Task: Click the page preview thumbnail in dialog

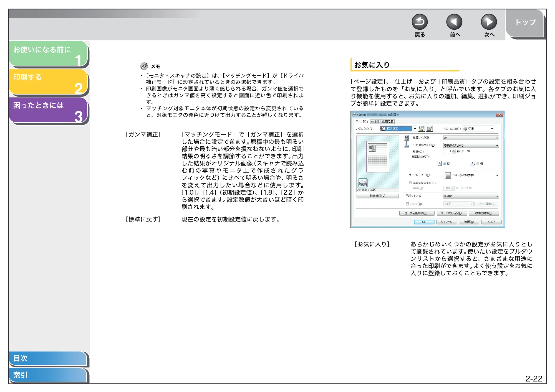Action: 378,157
